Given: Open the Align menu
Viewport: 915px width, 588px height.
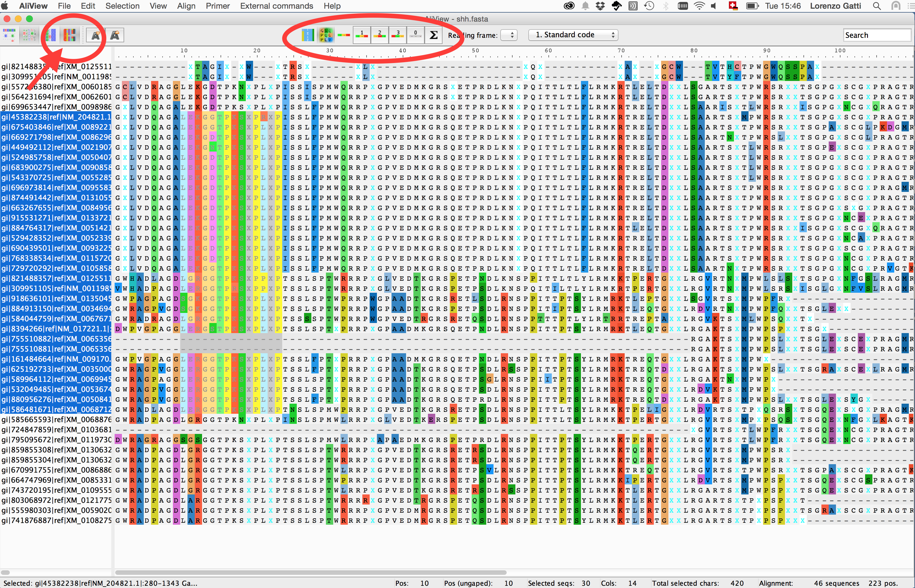Looking at the screenshot, I should point(186,6).
